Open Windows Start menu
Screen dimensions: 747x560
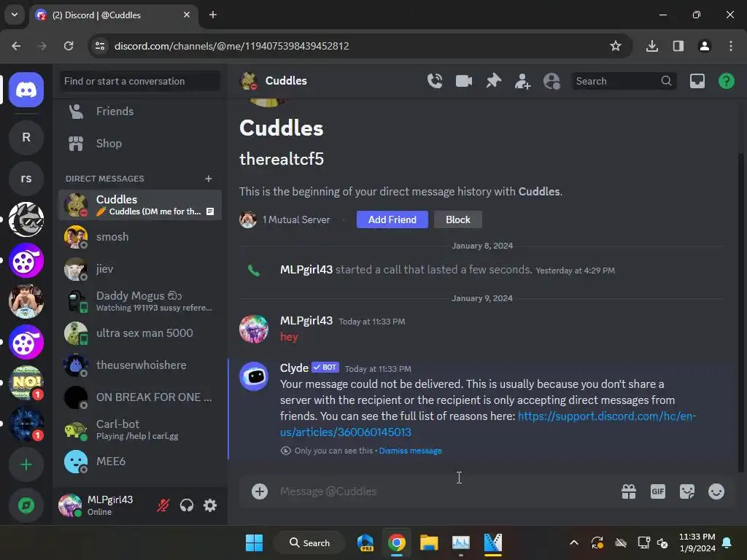click(254, 542)
